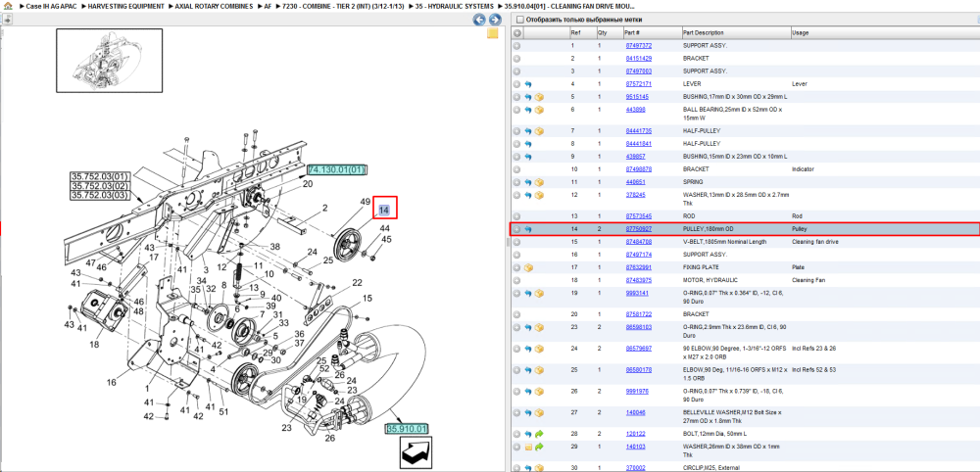Image resolution: width=980 pixels, height=472 pixels.
Task: Click the box icon in ref 26 O-RING row
Action: [x=539, y=392]
